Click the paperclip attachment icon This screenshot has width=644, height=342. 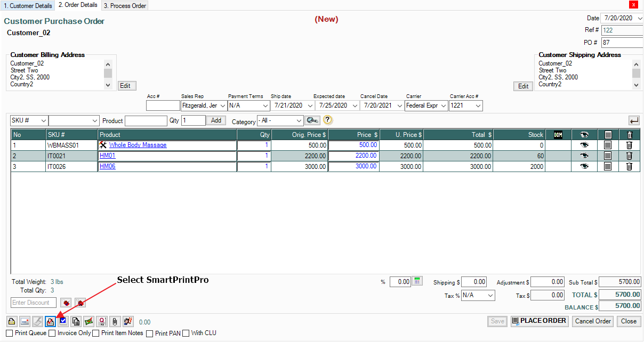[115, 321]
